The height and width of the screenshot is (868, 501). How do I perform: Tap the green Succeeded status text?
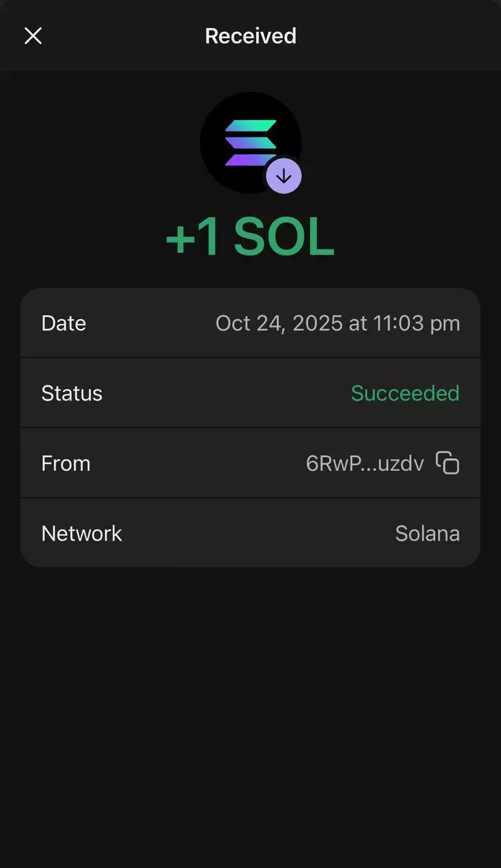coord(405,393)
